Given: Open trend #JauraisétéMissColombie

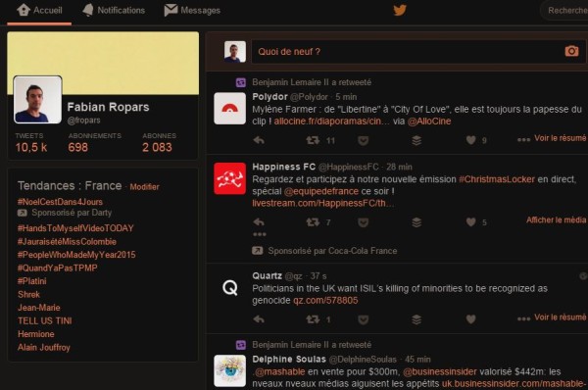Looking at the screenshot, I should pos(67,241).
